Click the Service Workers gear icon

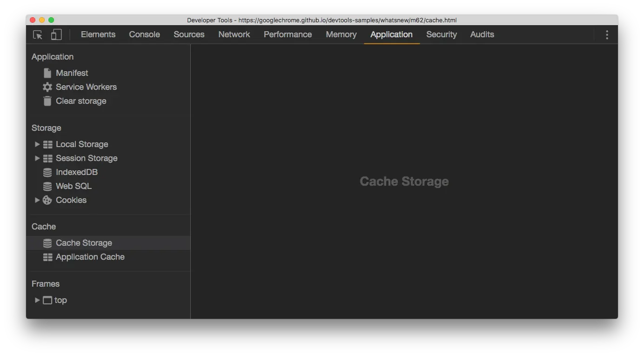click(47, 87)
